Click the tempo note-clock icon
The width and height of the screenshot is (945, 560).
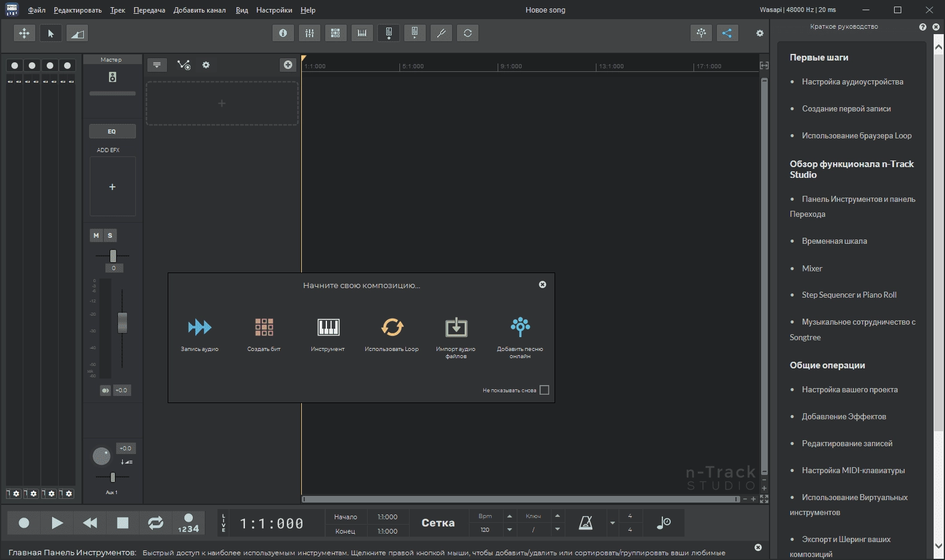[x=663, y=523]
